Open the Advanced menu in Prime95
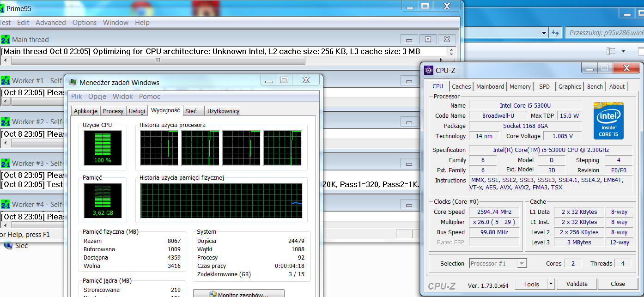This screenshot has width=644, height=297. click(x=51, y=23)
